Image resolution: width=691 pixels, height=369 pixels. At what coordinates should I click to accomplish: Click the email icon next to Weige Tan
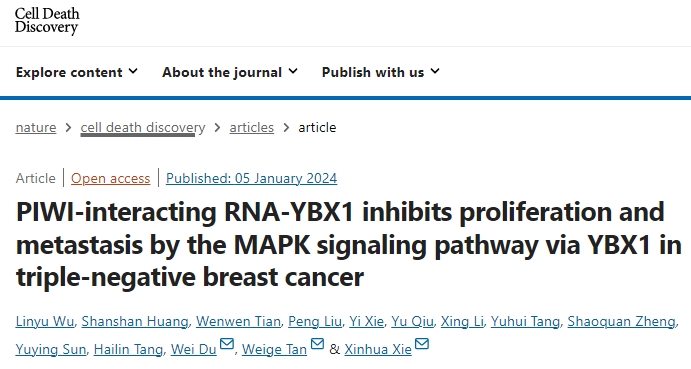pos(317,344)
